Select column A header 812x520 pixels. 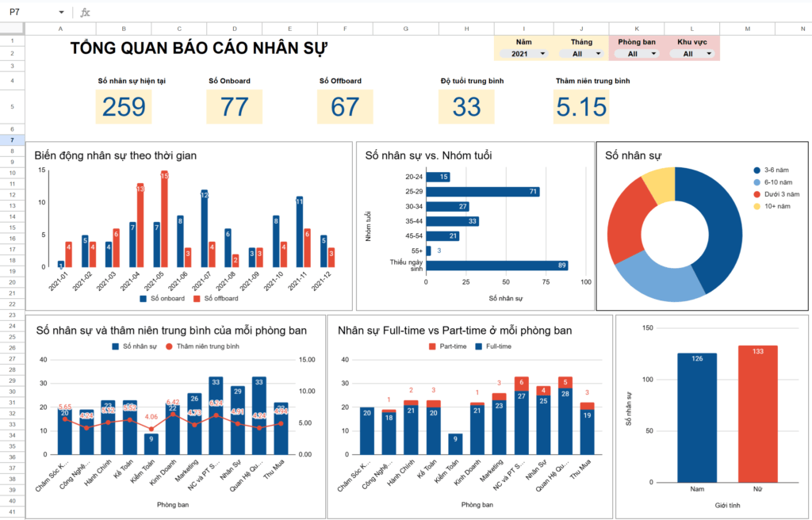(60, 29)
